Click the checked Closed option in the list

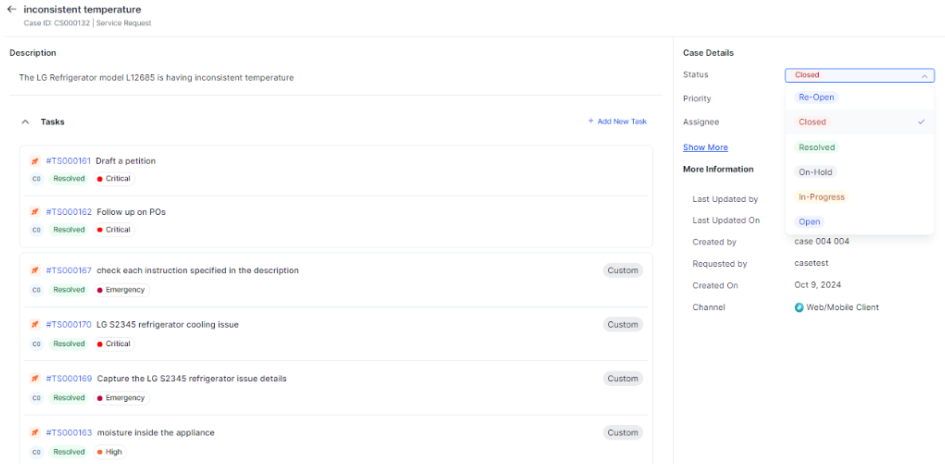(x=812, y=122)
